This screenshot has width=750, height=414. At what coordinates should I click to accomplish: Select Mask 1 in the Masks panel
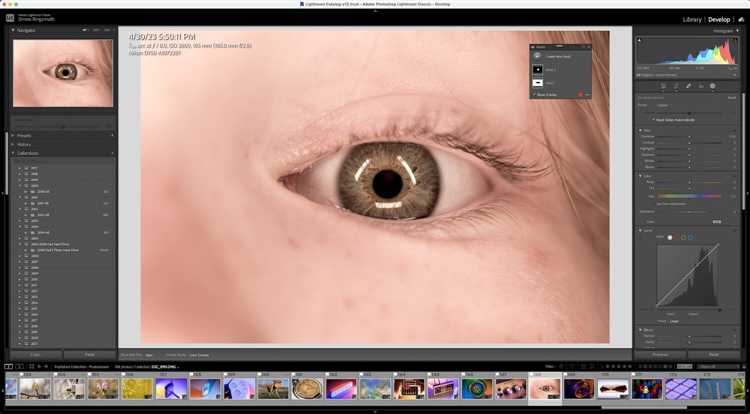pyautogui.click(x=550, y=83)
